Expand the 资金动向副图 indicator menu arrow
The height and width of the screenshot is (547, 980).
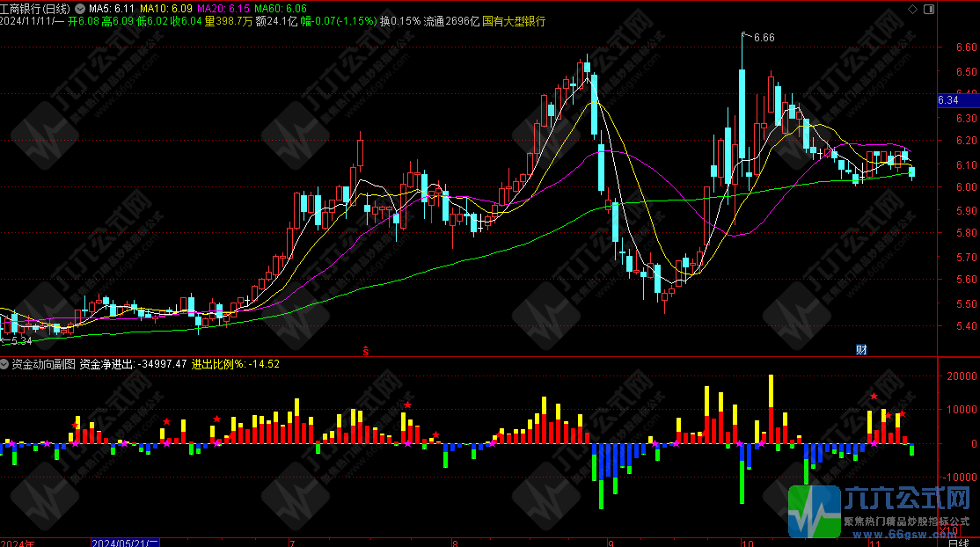click(x=4, y=364)
